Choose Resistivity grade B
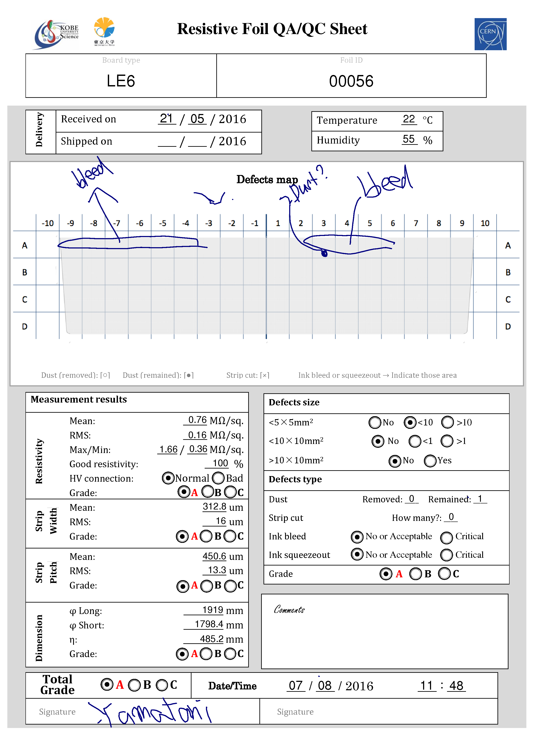Screen dimensions: 535x756 click(x=207, y=492)
